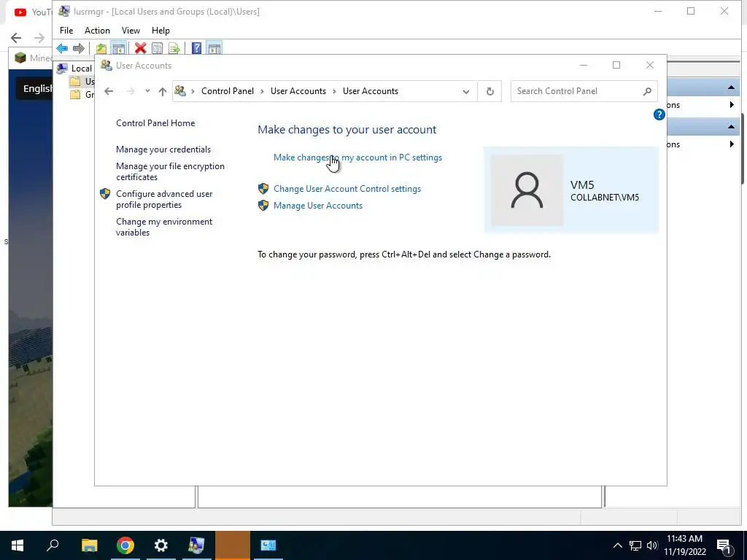747x560 pixels.
Task: Open File Explorer from the taskbar
Action: tap(89, 545)
